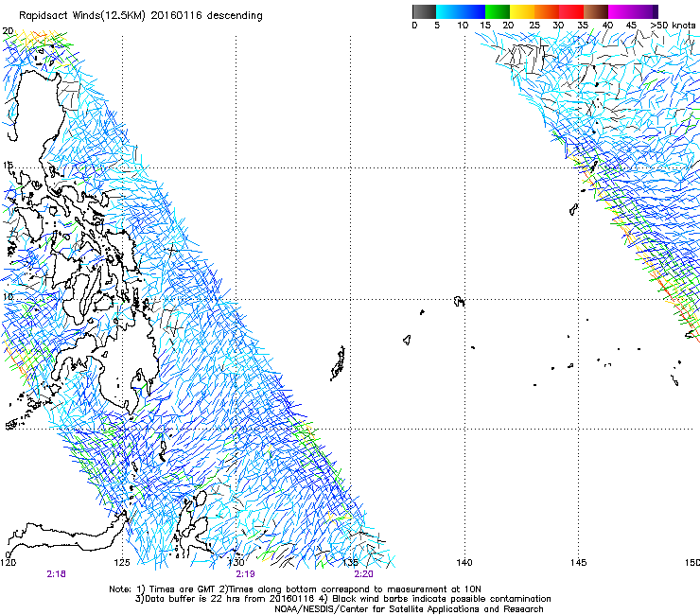The image size is (700, 615).
Task: Click the 'Data buffer is 22 hrs' note line
Action: pos(342,599)
